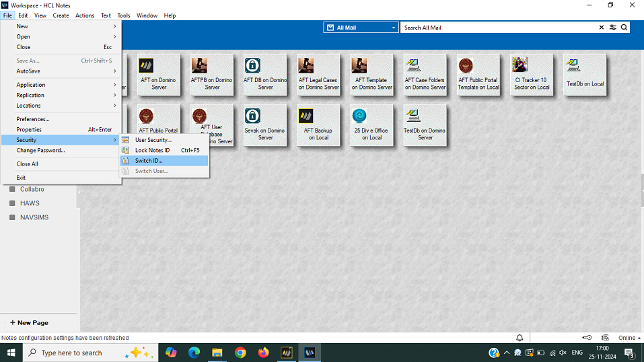Launch Firefox from the taskbar
Image resolution: width=644 pixels, height=362 pixels.
pyautogui.click(x=263, y=353)
